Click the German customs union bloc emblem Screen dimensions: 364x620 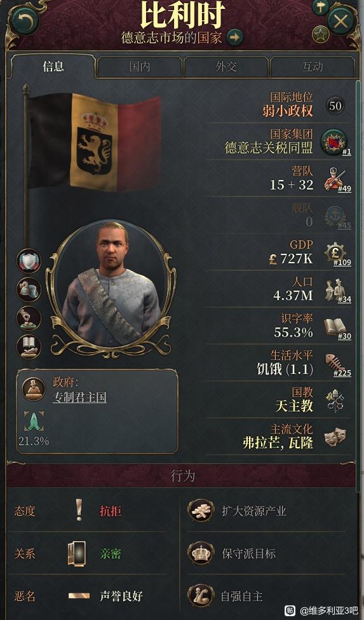click(x=334, y=142)
